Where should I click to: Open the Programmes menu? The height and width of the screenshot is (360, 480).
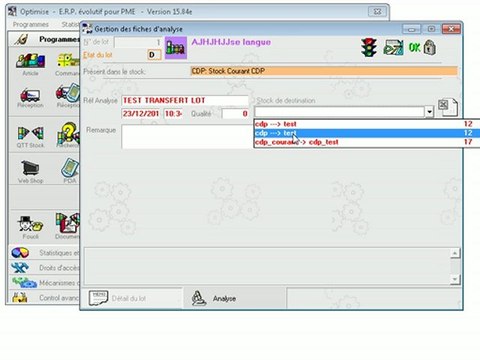click(x=30, y=24)
